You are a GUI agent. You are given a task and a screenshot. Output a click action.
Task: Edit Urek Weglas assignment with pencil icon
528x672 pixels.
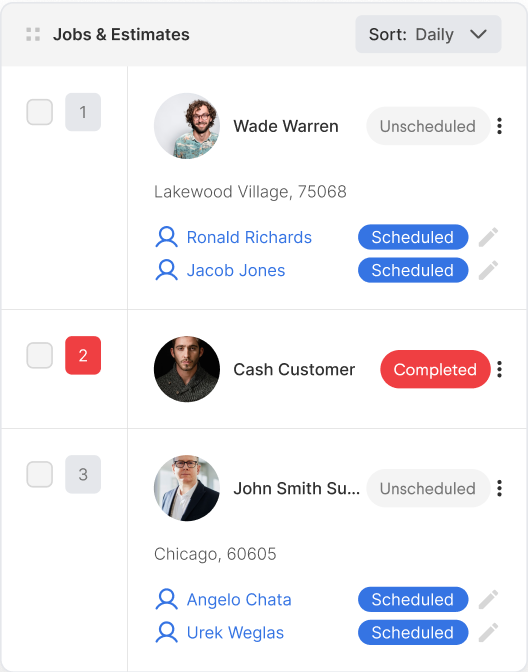488,633
